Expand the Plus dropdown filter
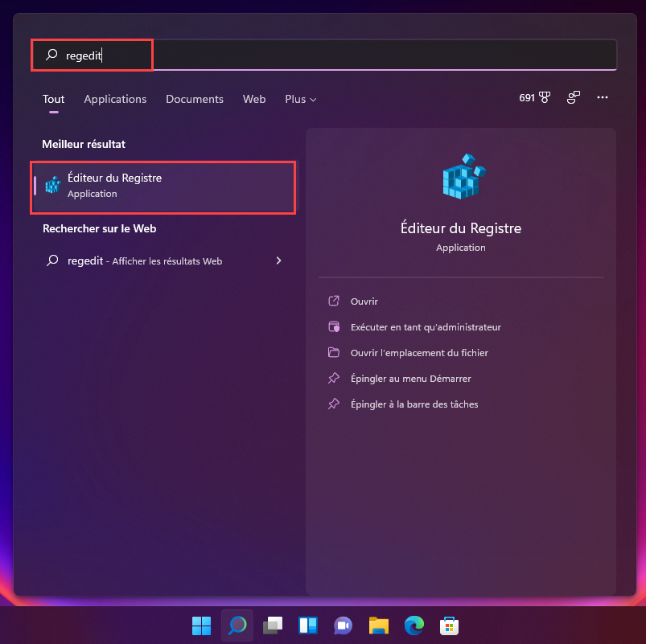Screen dimensions: 646x644 pyautogui.click(x=300, y=99)
